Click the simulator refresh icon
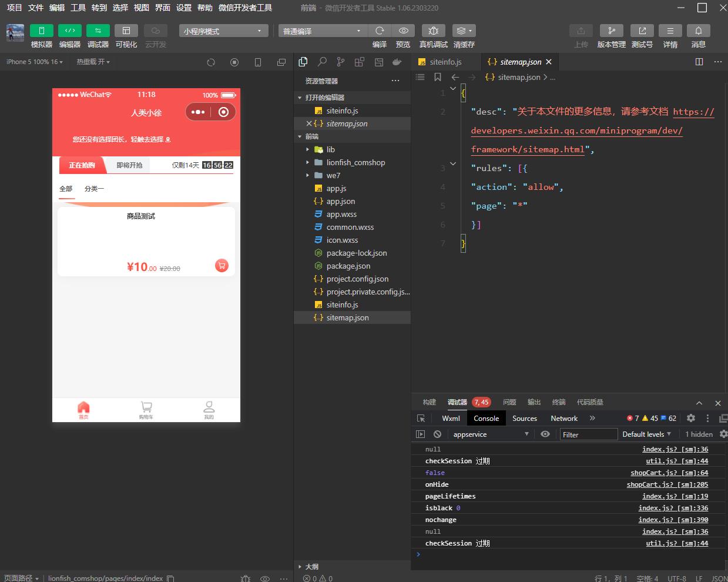The image size is (728, 582). point(211,62)
